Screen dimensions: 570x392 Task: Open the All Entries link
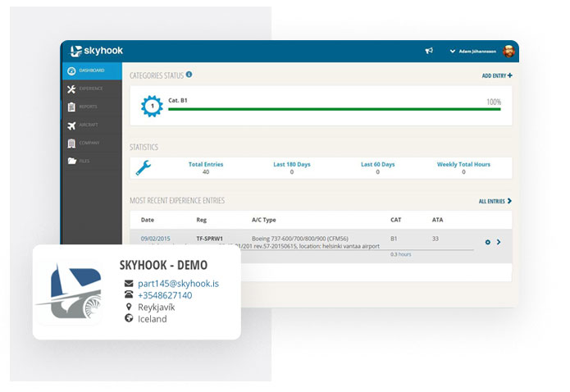pos(495,201)
